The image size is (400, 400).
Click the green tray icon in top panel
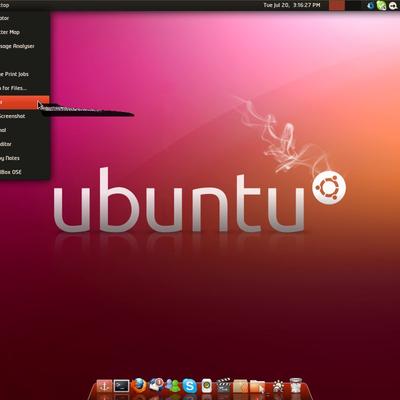tap(381, 5)
